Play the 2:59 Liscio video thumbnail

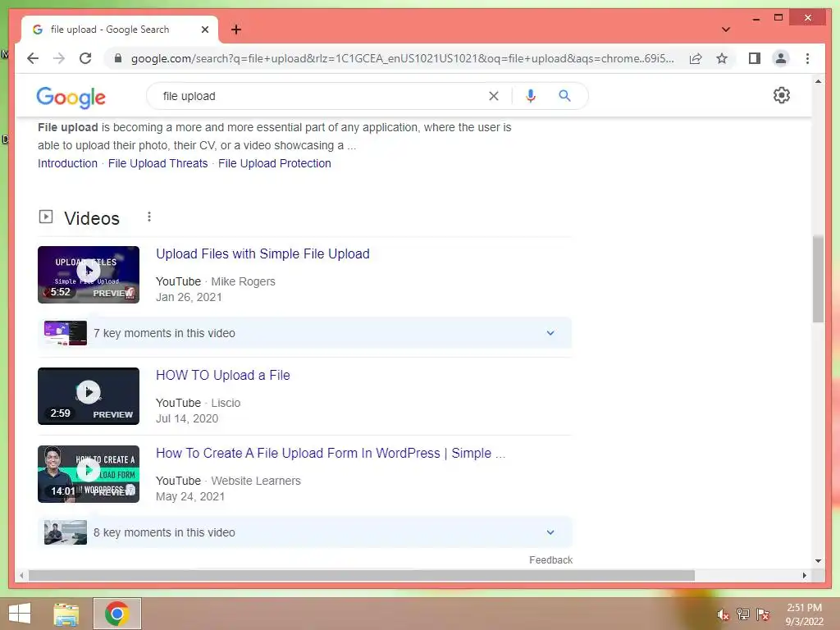[x=89, y=396]
